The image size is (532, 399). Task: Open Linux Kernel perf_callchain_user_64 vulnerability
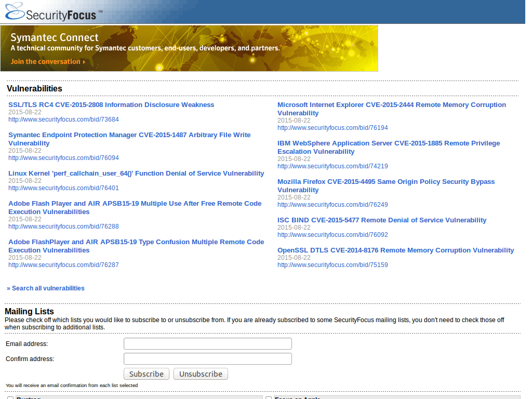(136, 174)
